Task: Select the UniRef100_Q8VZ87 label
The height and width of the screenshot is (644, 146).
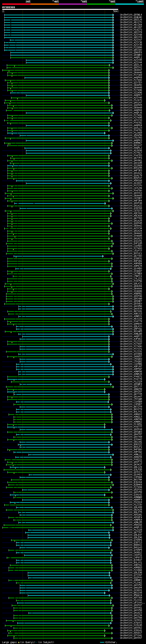Action: [131, 392]
